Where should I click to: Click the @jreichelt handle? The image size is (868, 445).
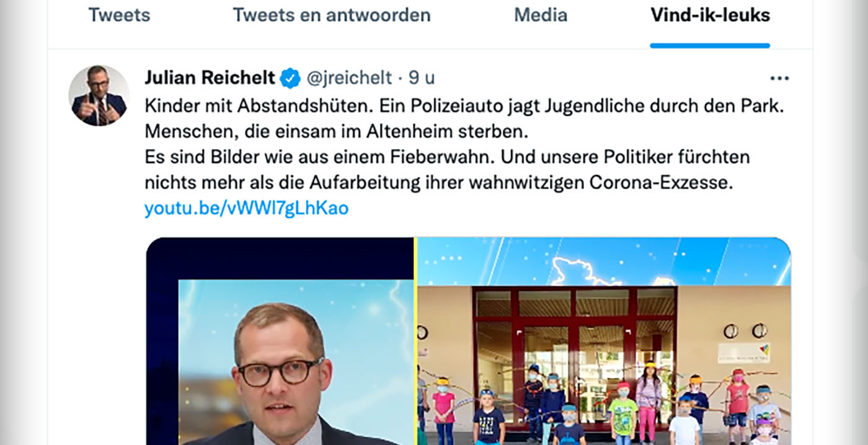pyautogui.click(x=349, y=78)
